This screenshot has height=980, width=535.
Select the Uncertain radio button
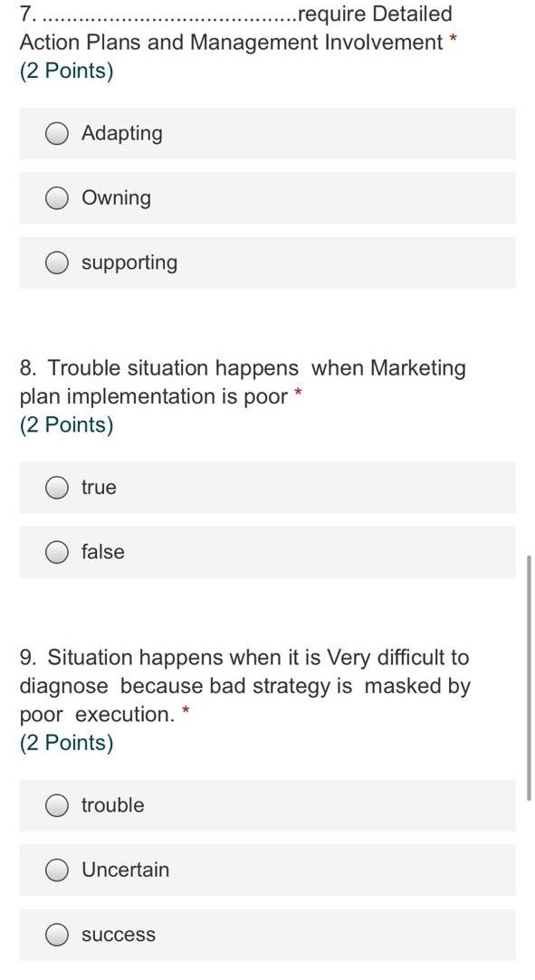pos(57,870)
